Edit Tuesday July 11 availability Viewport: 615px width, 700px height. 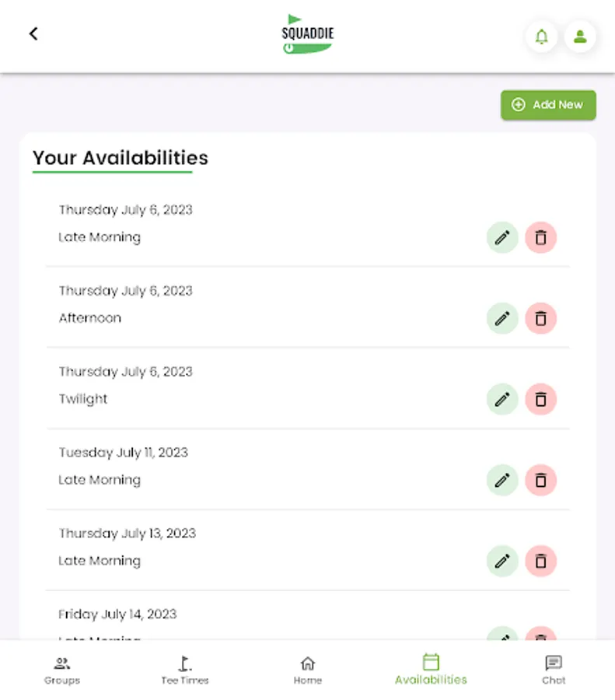502,480
